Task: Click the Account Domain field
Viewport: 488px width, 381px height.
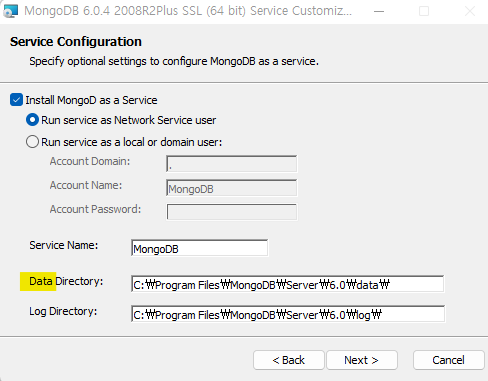Action: coord(232,164)
